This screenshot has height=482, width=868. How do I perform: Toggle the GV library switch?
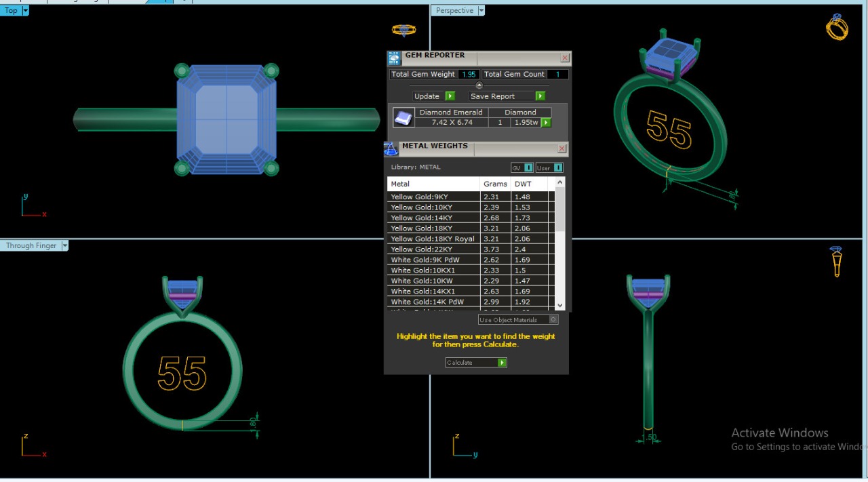click(528, 168)
